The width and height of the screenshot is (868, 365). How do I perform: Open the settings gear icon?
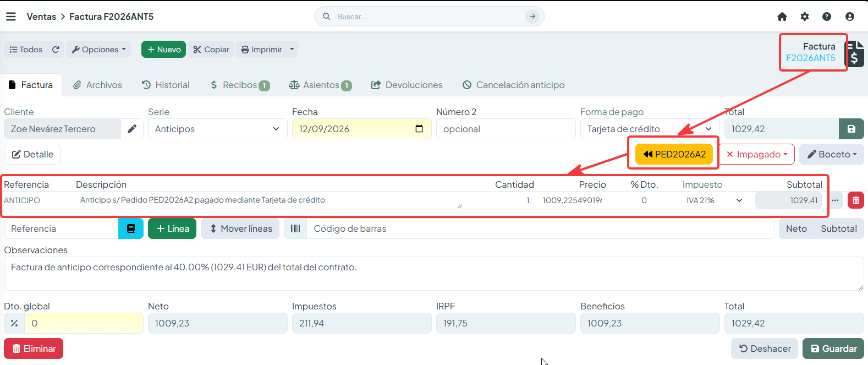pyautogui.click(x=805, y=17)
